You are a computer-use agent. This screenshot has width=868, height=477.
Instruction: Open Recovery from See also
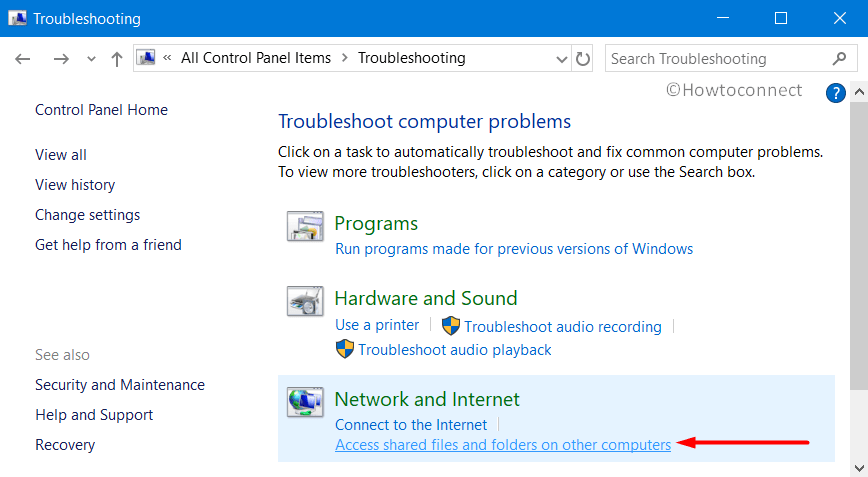(65, 444)
